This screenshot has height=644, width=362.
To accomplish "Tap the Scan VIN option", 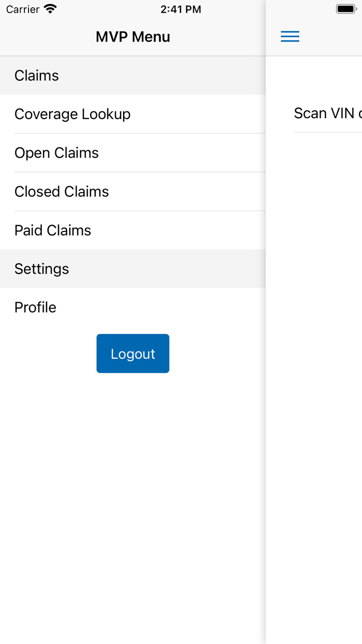I will coord(321,113).
